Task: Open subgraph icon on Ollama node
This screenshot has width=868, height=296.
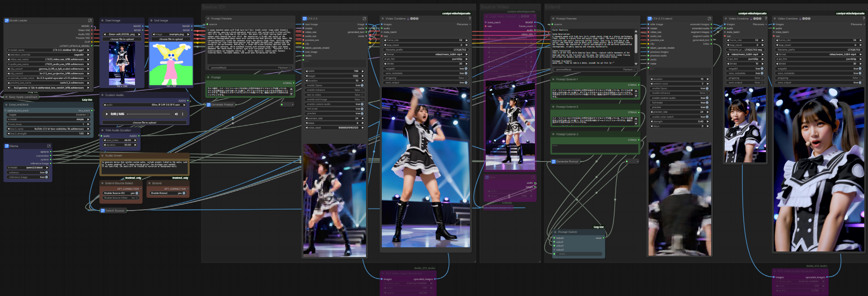Action: pyautogui.click(x=49, y=146)
